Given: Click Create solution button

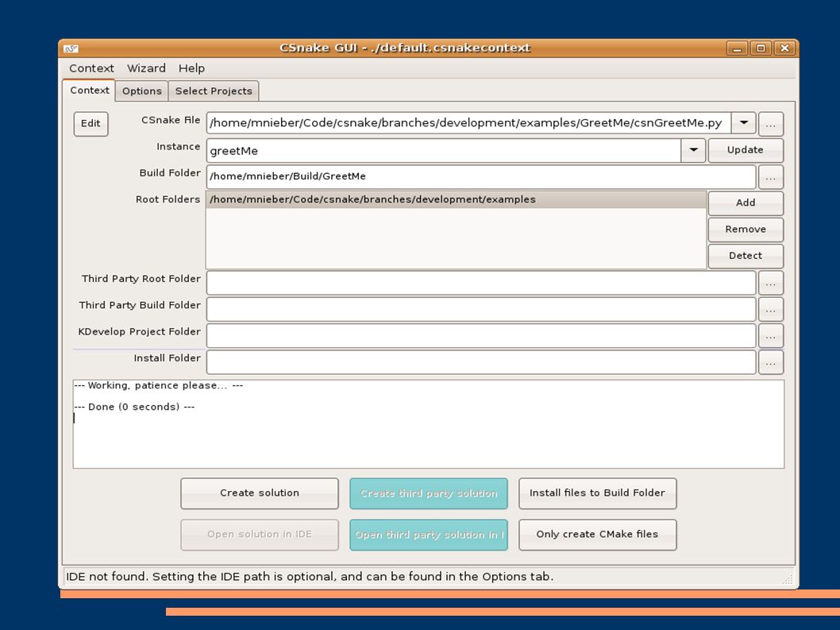Looking at the screenshot, I should point(260,493).
